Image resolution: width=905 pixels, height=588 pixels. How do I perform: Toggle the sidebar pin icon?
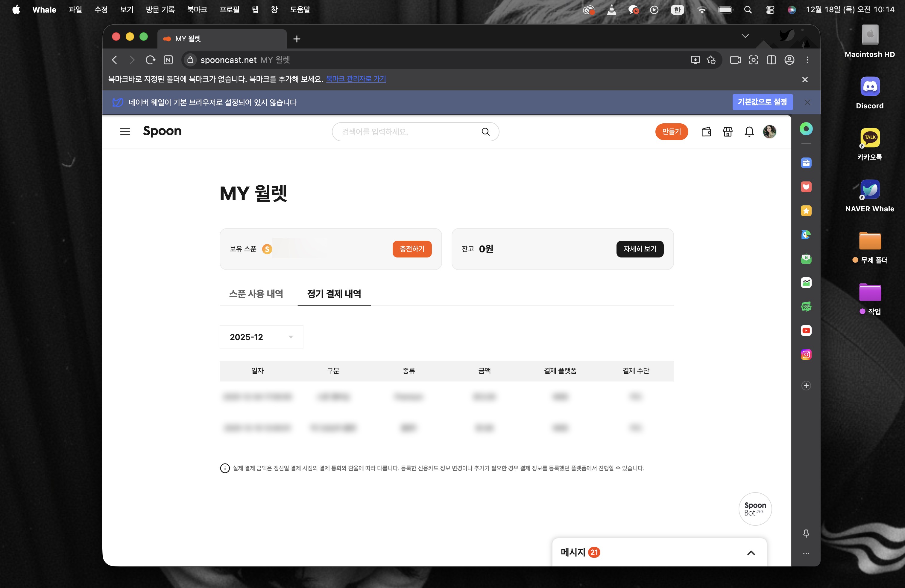pos(806,533)
